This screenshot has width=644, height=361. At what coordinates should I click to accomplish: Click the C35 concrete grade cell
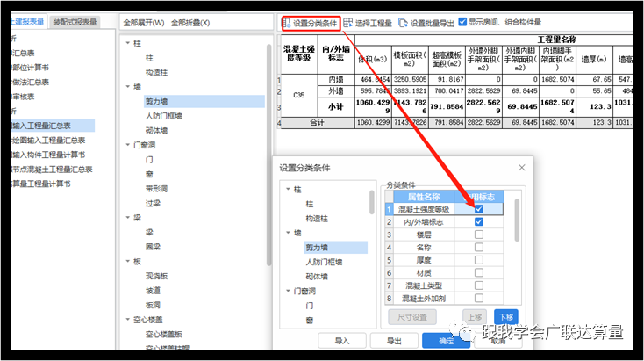[299, 95]
